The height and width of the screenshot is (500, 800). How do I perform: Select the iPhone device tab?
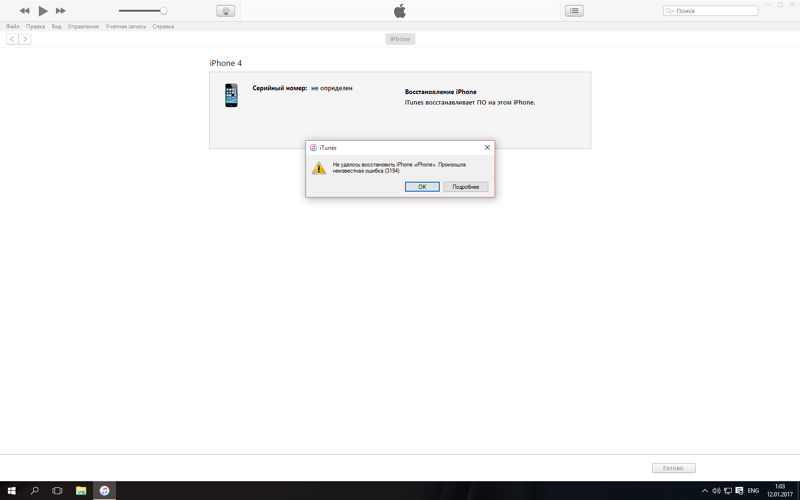pos(400,39)
